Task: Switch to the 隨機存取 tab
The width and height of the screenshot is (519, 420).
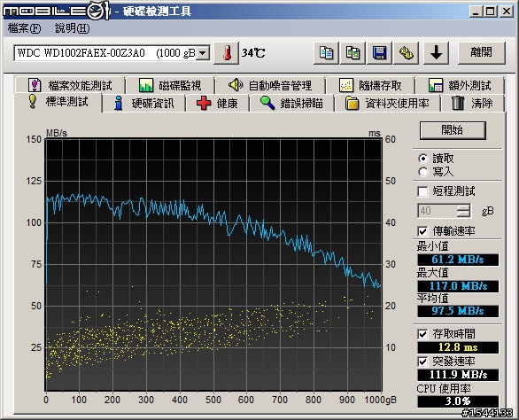Action: click(x=370, y=85)
